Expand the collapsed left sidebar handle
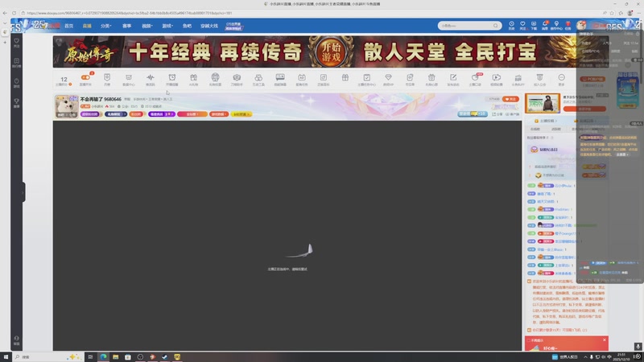 23,191
